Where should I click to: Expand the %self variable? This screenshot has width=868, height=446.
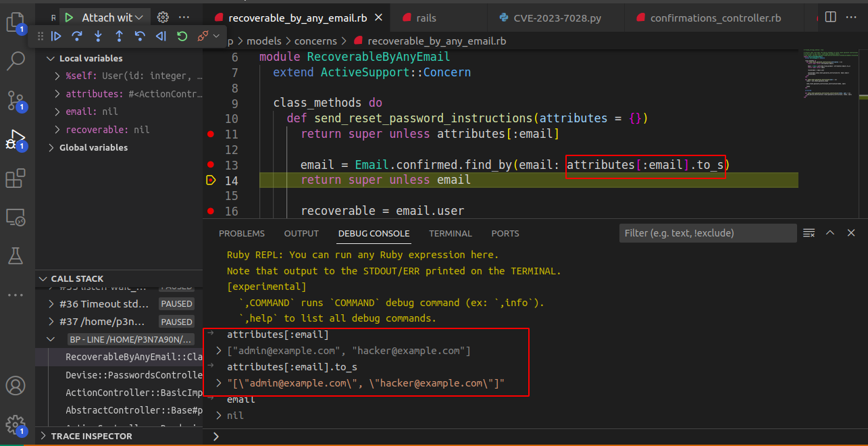[57, 76]
